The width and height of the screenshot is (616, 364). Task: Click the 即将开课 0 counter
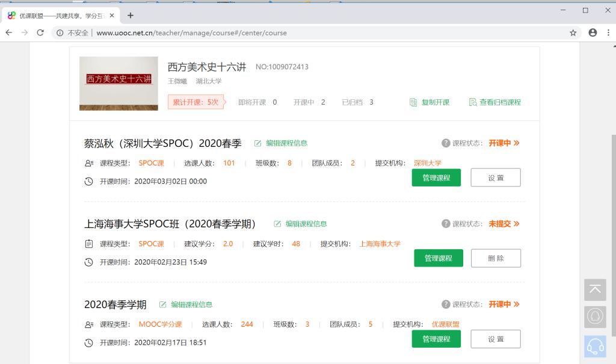[257, 102]
